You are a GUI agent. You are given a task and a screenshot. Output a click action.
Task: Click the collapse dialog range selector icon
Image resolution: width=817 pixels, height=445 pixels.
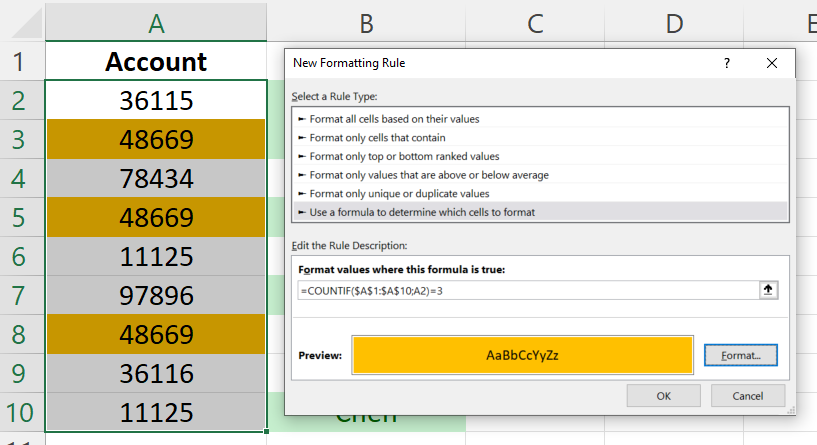point(768,290)
